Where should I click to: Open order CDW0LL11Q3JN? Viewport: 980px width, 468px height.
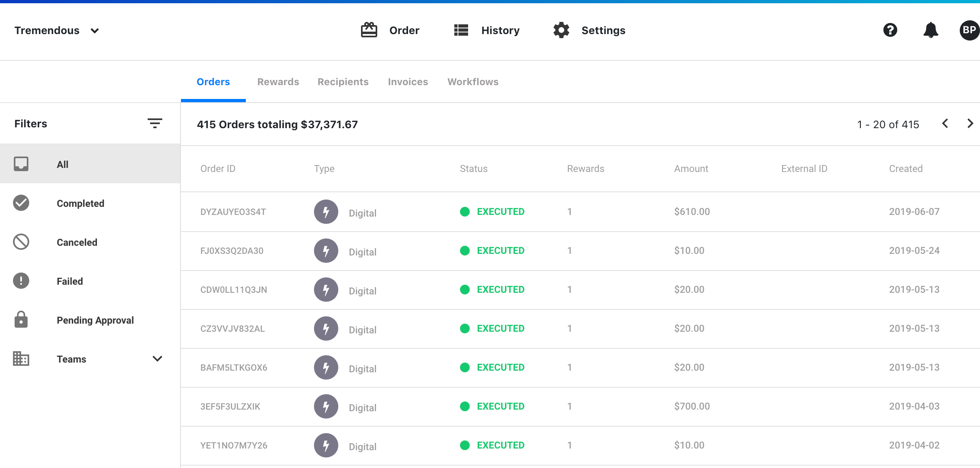tap(234, 290)
